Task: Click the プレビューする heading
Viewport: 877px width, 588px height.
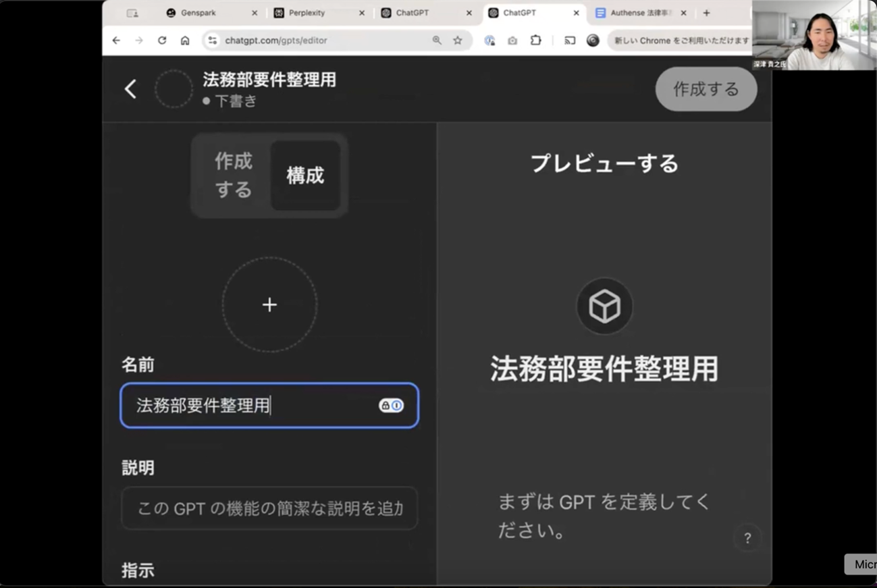Action: (604, 163)
